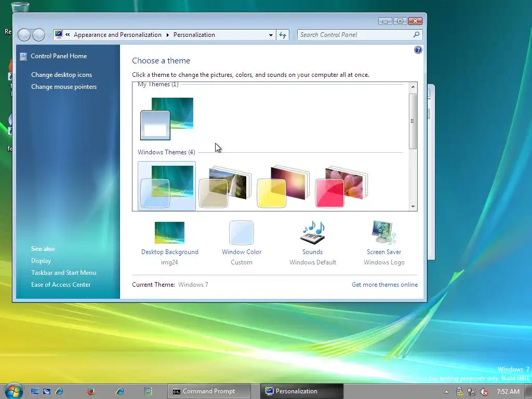
Task: Click Get more themes online
Action: (x=384, y=284)
